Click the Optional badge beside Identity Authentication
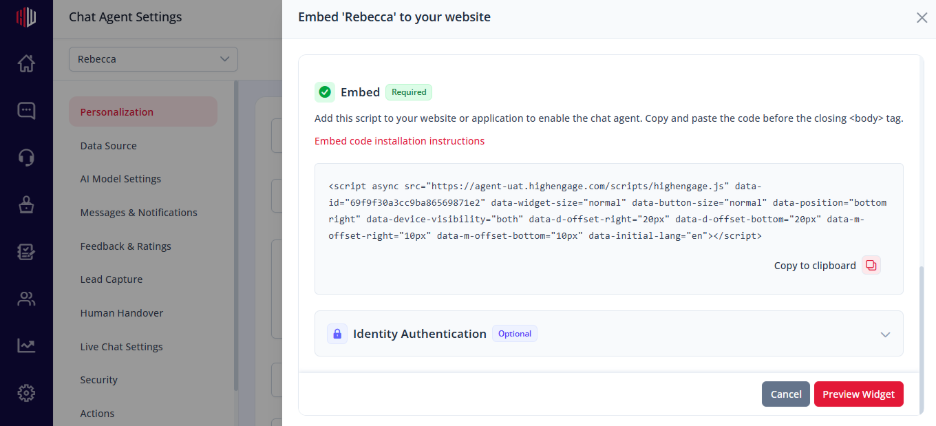The image size is (936, 426). coord(515,334)
